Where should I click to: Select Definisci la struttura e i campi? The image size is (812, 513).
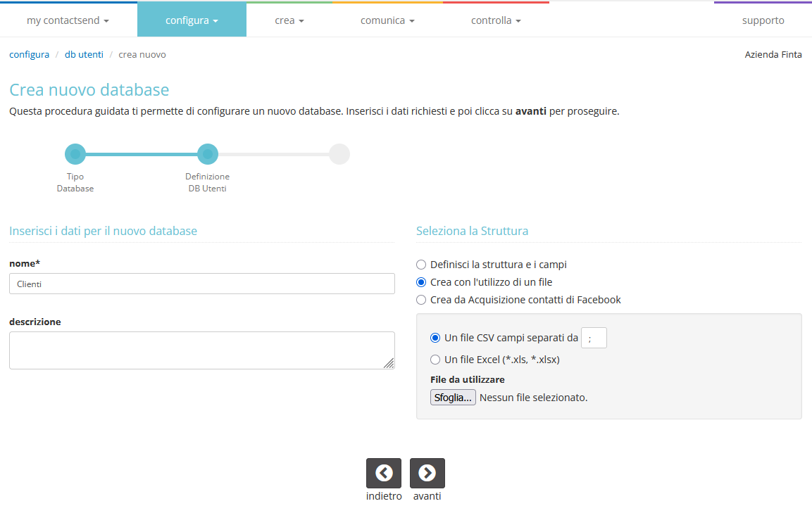coord(421,265)
